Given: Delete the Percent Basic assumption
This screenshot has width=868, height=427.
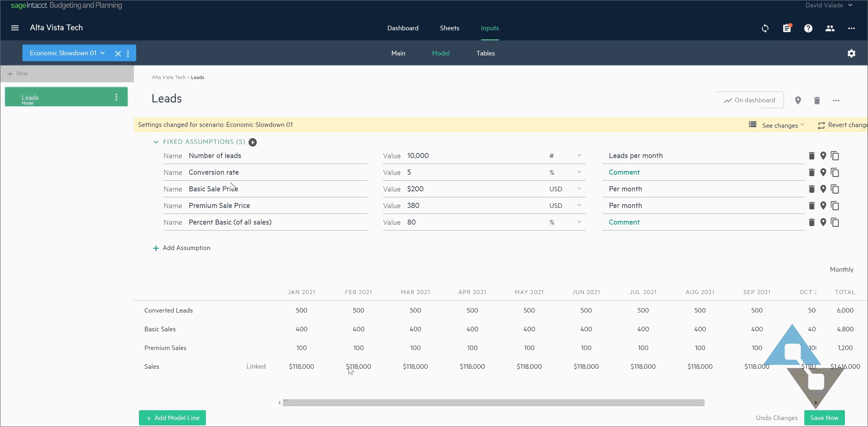Looking at the screenshot, I should click(x=812, y=222).
